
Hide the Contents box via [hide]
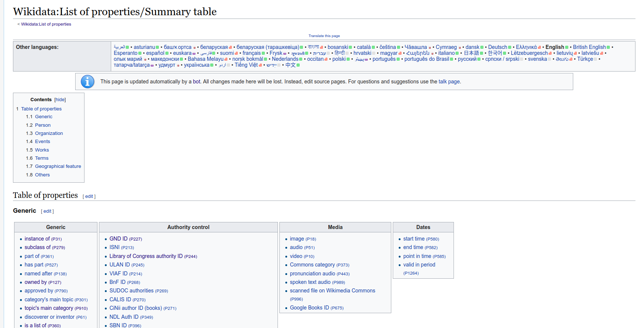[60, 100]
